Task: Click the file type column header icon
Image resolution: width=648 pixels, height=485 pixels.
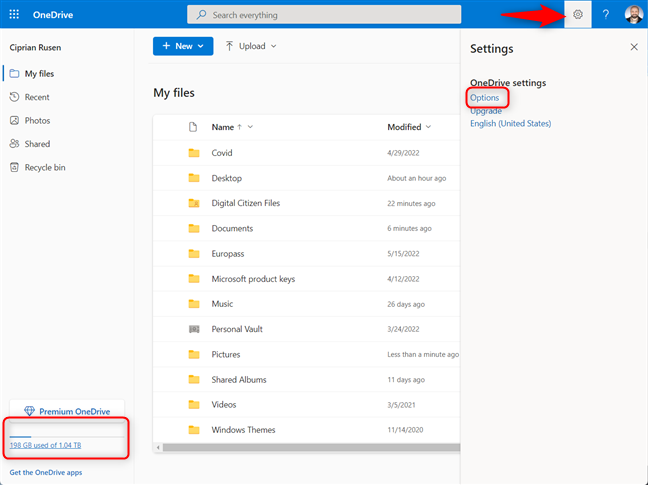Action: tap(193, 127)
